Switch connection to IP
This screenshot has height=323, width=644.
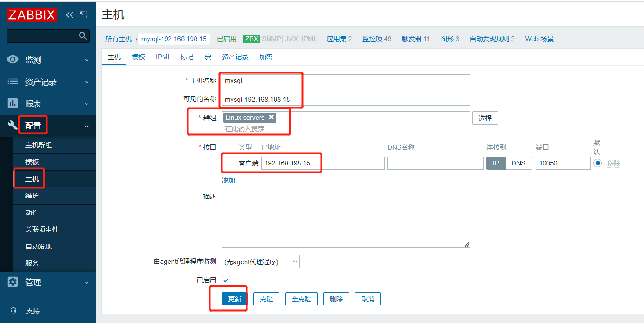click(496, 163)
